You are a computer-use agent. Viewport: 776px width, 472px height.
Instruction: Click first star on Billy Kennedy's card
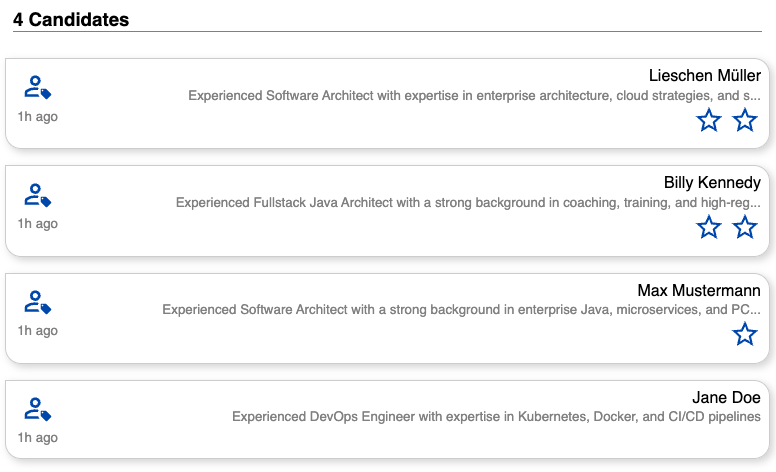pos(709,228)
